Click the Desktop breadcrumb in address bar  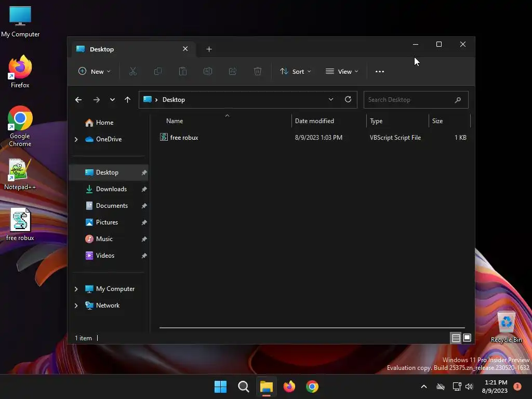(174, 100)
